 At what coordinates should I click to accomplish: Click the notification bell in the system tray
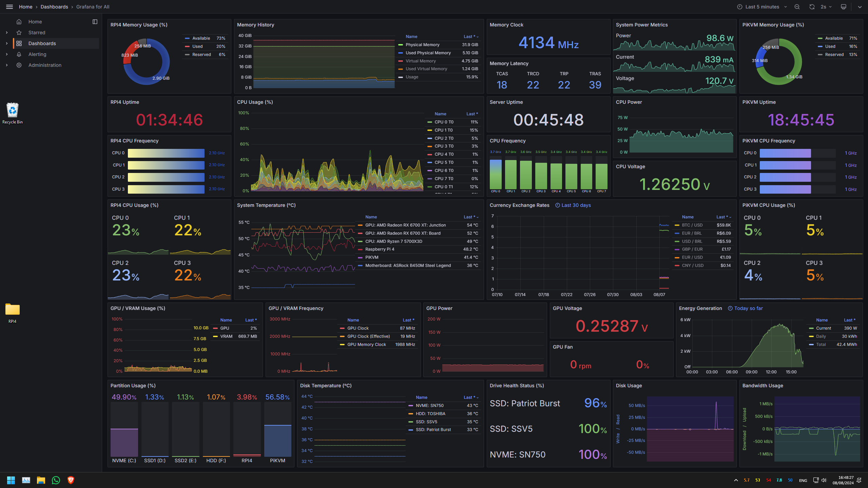(859, 480)
